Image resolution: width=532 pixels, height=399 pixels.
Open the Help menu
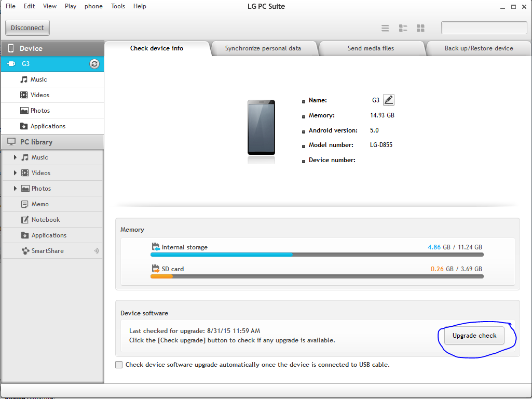coord(140,6)
